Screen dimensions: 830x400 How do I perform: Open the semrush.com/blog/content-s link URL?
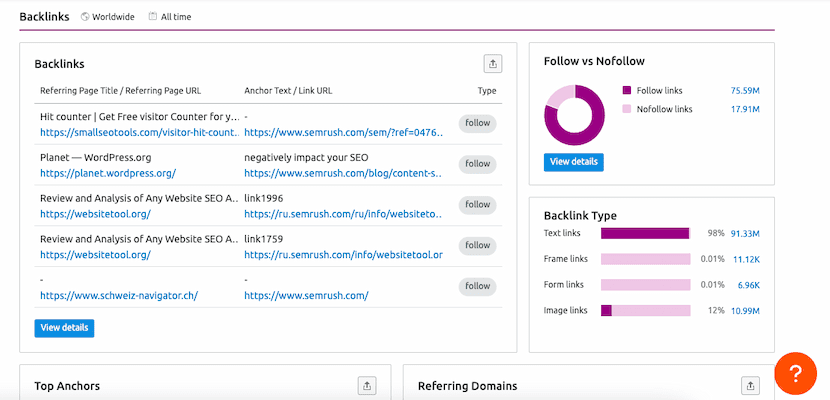[x=343, y=173]
